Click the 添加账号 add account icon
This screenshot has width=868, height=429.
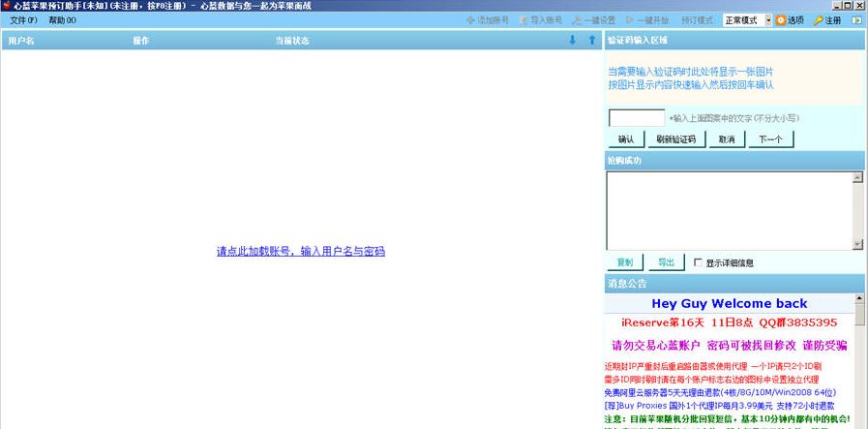point(470,19)
